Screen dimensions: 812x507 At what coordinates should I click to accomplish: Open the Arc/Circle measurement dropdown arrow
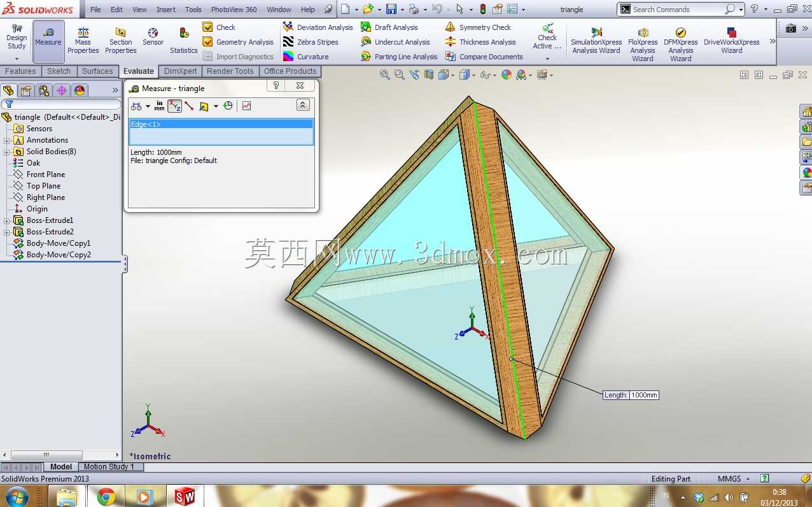pyautogui.click(x=148, y=106)
